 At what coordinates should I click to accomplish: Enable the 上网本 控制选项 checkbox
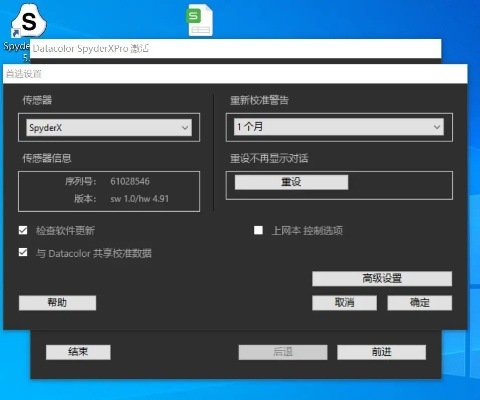coord(258,230)
